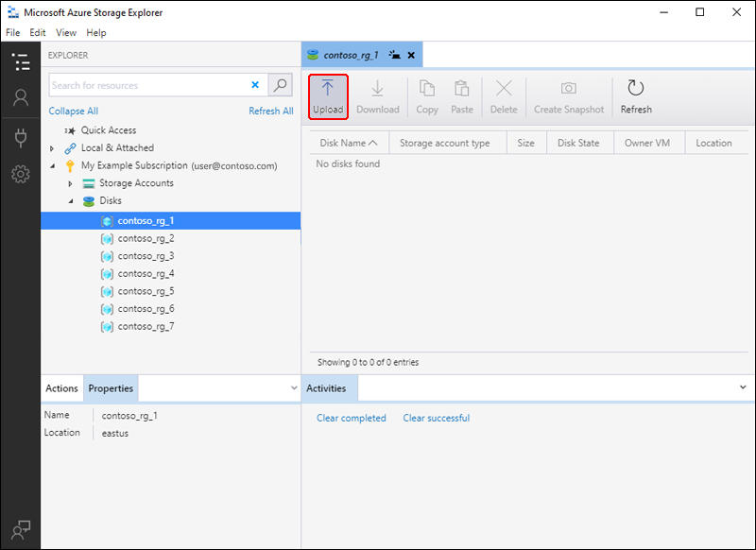Collapse My Example Subscription arrow
Image resolution: width=756 pixels, height=550 pixels.
(x=52, y=166)
